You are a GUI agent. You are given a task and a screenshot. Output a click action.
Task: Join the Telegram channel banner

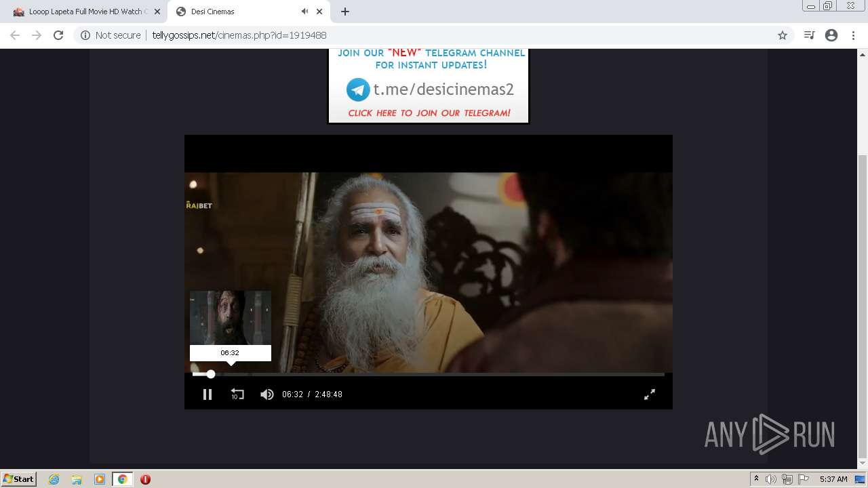[428, 86]
